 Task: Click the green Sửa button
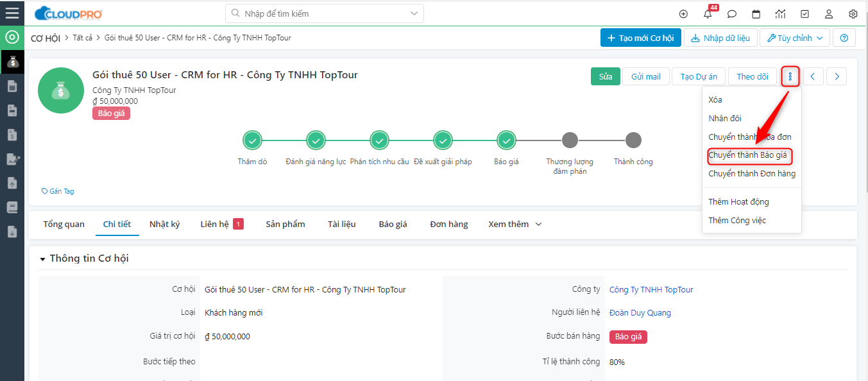(x=606, y=76)
